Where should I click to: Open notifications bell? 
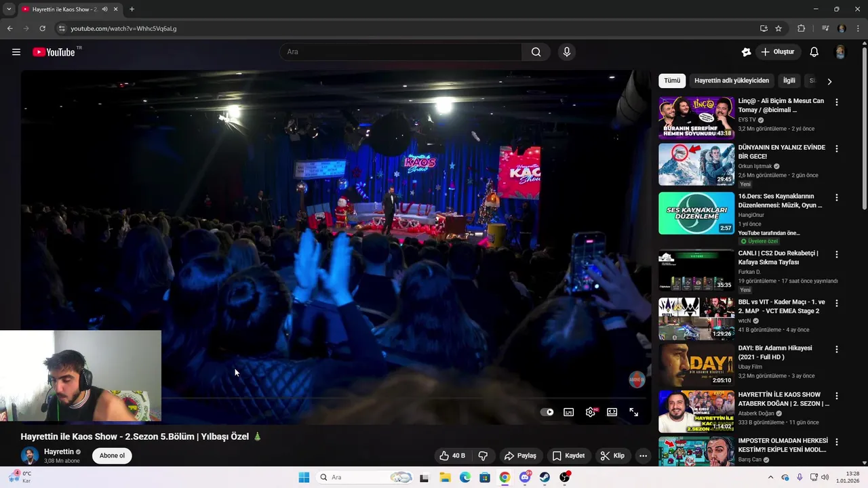[x=814, y=52]
